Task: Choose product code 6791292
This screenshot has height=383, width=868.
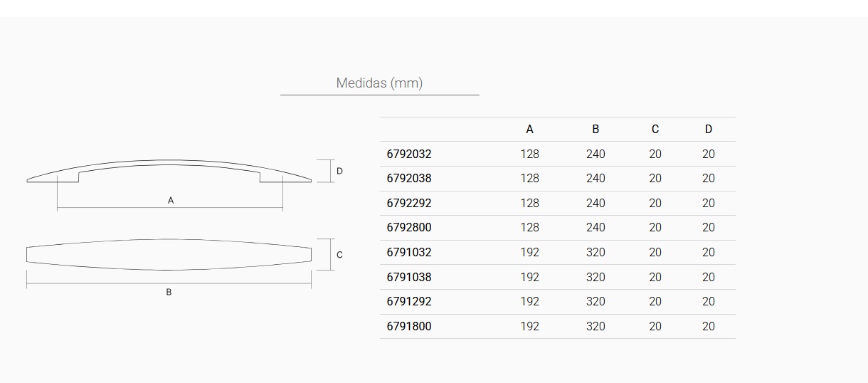Action: coord(409,301)
